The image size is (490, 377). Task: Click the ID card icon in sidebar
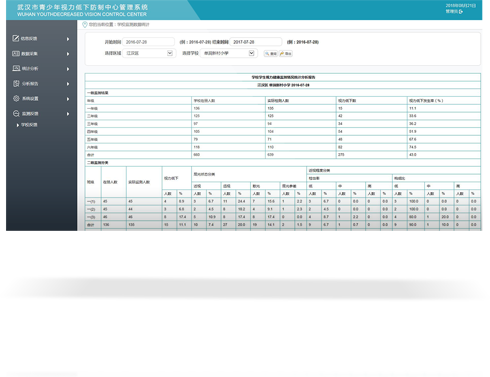click(x=16, y=53)
